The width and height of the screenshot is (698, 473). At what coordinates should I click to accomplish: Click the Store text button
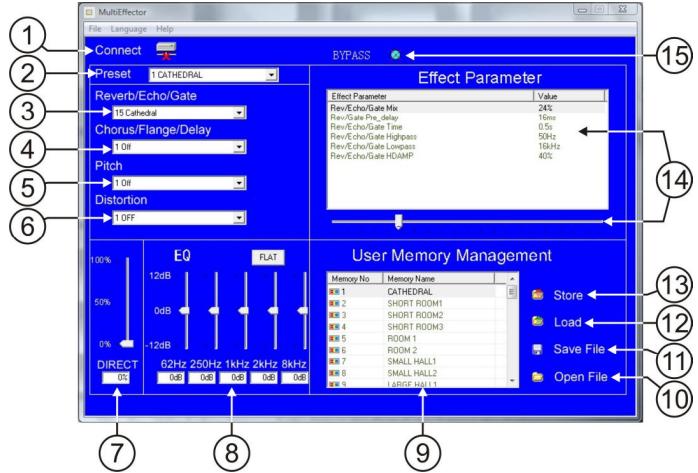point(568,295)
